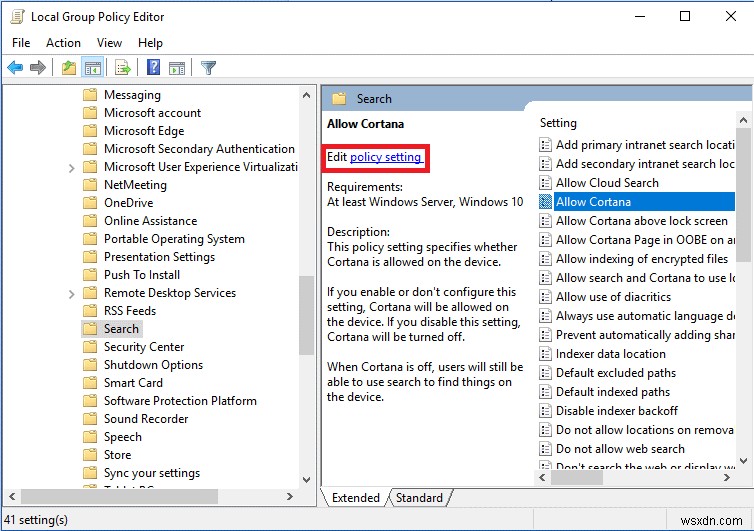Select Sync your settings folder

[152, 472]
